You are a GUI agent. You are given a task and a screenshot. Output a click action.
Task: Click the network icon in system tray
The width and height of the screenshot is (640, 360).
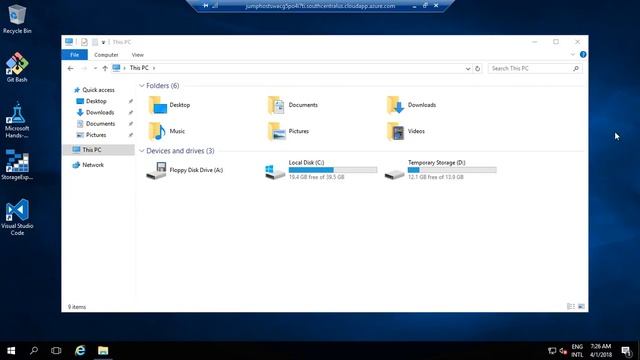552,351
